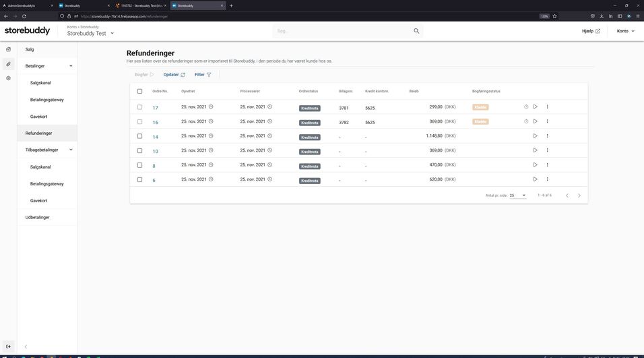Open the Udbetalinger sidebar item

point(38,217)
